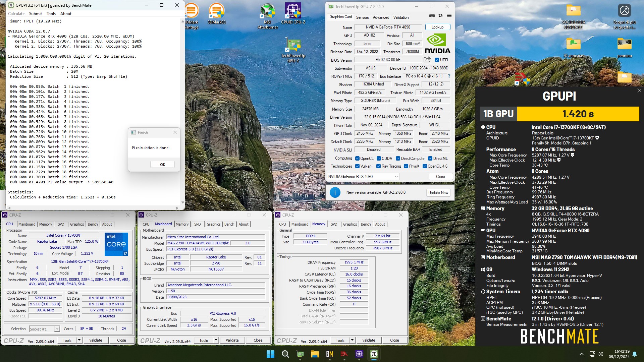The image size is (644, 362).
Task: Click the Lookup button in GPU-Z
Action: coord(437,27)
